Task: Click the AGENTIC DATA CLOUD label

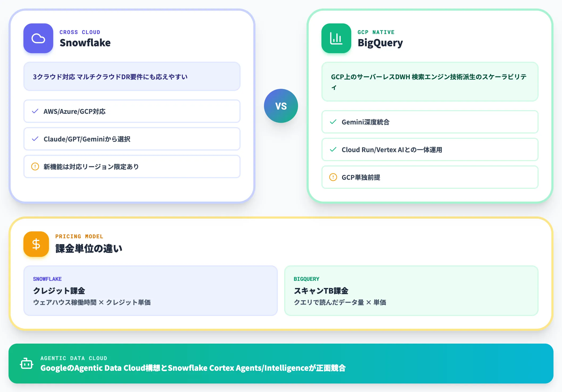Action: tap(74, 358)
